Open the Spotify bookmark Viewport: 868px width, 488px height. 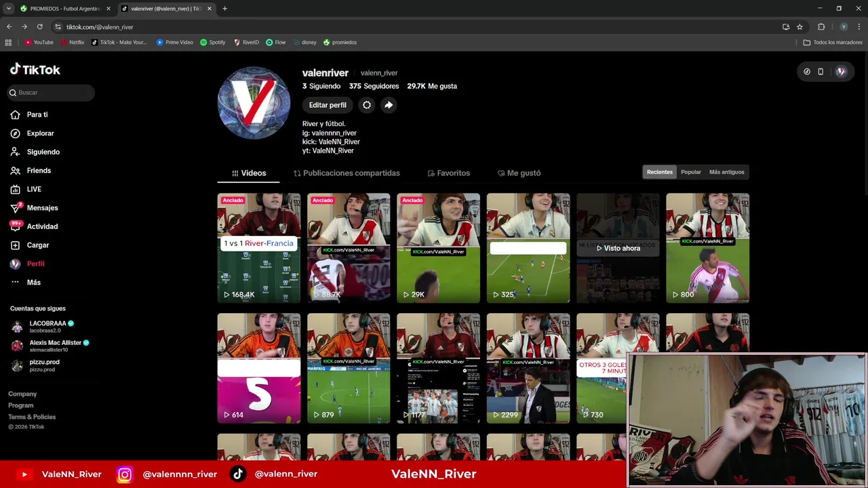(x=213, y=42)
